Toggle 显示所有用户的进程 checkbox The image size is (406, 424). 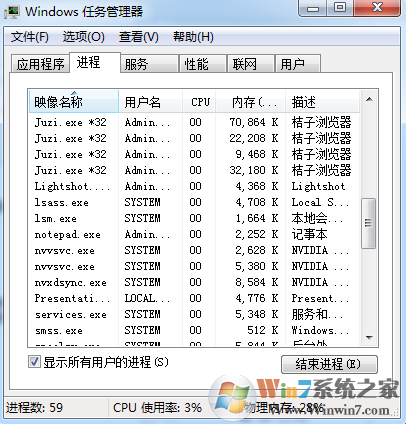pos(34,362)
